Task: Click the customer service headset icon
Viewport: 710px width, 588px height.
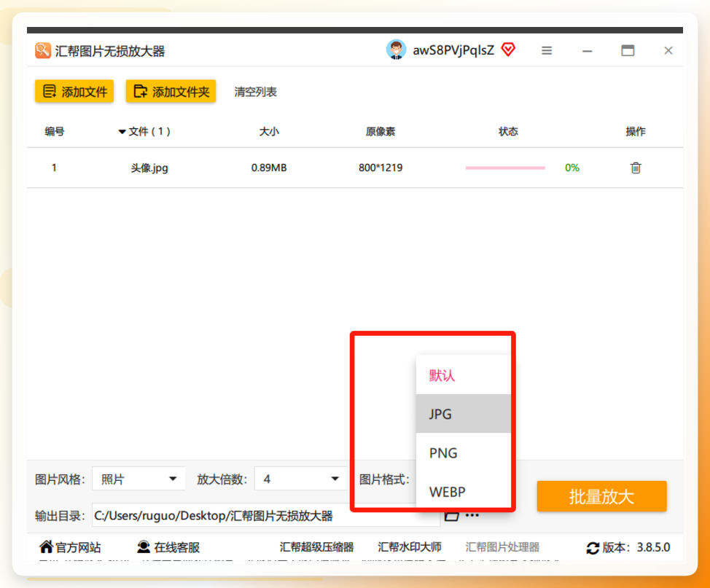Action: click(144, 546)
